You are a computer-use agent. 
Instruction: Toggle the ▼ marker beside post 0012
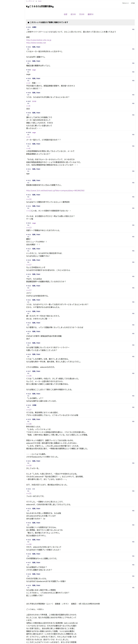pos(27,181)
